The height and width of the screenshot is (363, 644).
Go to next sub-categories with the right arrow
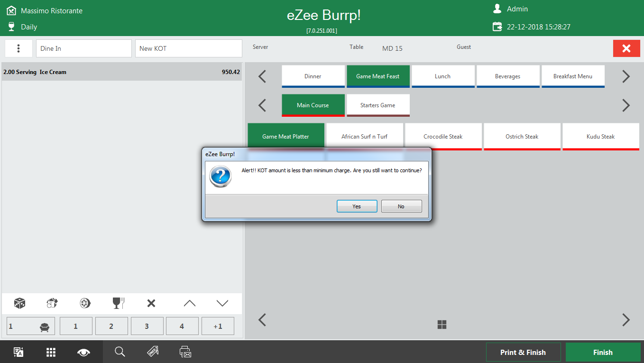[x=626, y=105]
